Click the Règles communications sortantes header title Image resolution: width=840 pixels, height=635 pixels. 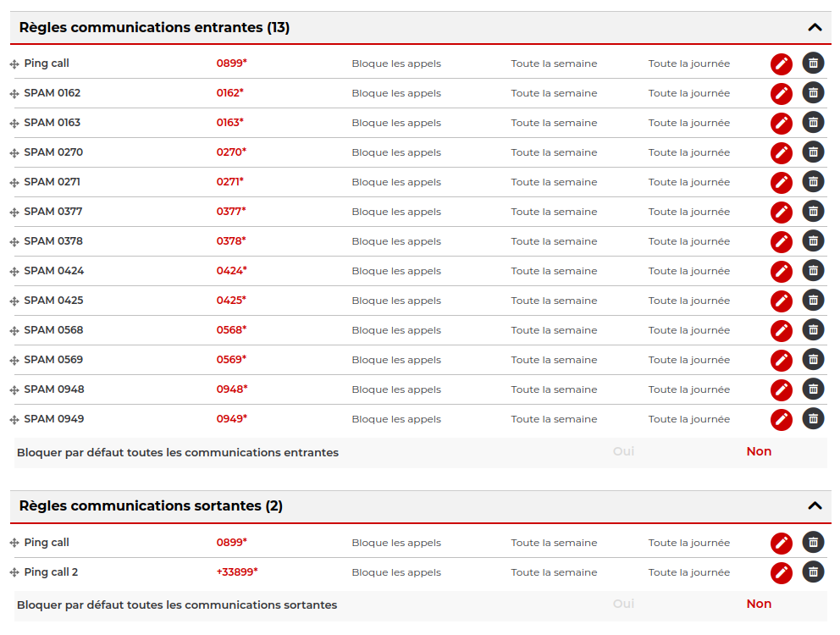point(151,506)
